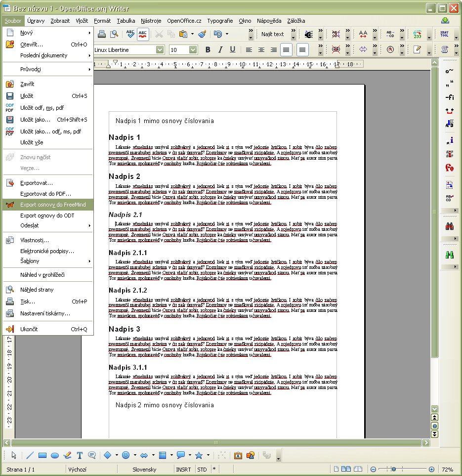Toggle Bold formatting
Image resolution: width=462 pixels, height=476 pixels.
(x=208, y=49)
